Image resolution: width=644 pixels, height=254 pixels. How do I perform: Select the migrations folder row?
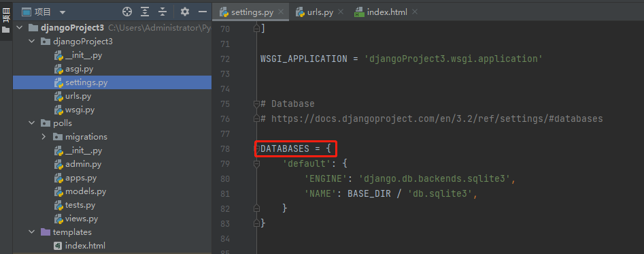tap(112, 136)
